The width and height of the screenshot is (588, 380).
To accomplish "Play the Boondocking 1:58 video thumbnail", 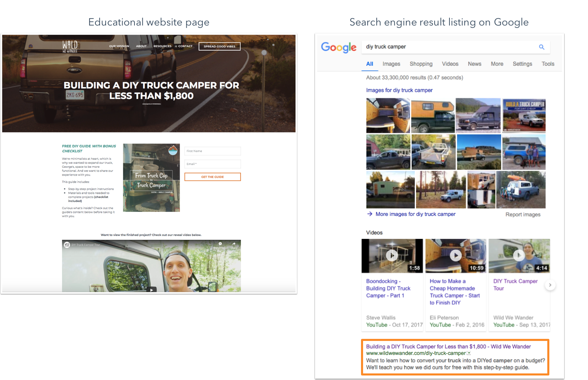I will click(x=392, y=255).
